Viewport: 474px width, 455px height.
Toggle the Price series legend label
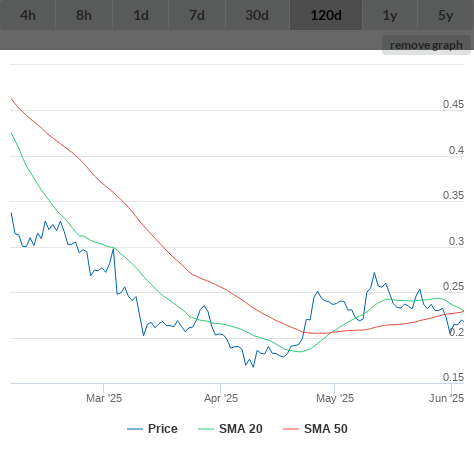(163, 429)
